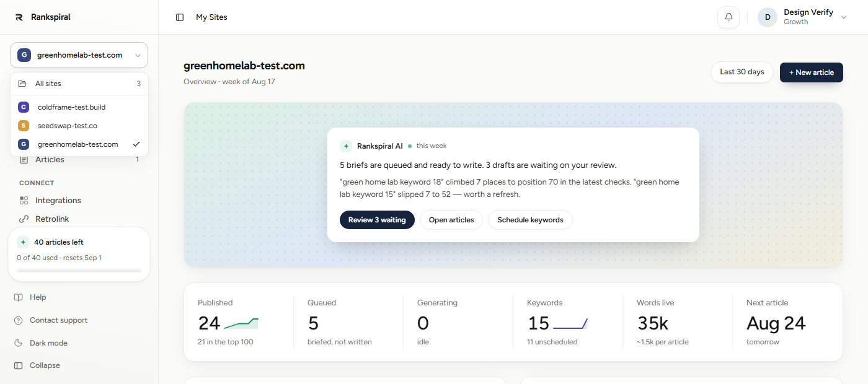Image resolution: width=868 pixels, height=384 pixels.
Task: Click the Rankspiral AI sparkle icon
Action: pyautogui.click(x=346, y=146)
